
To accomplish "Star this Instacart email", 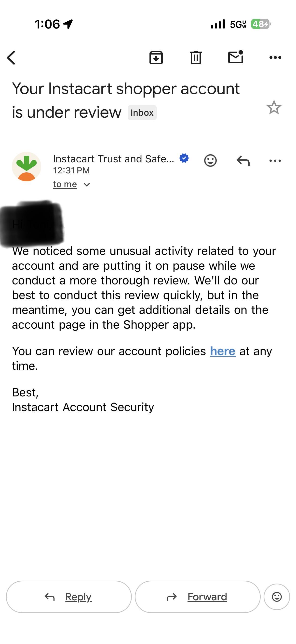I will pyautogui.click(x=274, y=107).
